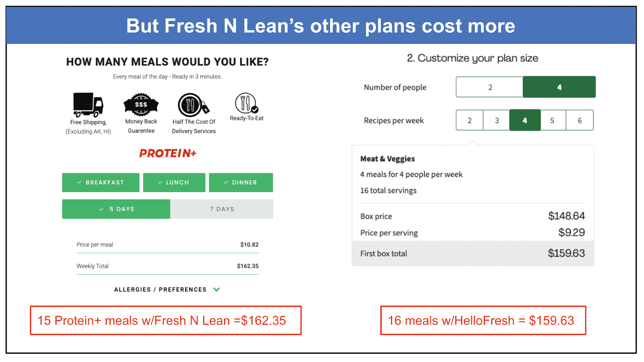Screen dimensions: 644x362
Task: Toggle the Dinner meal option
Action: click(241, 183)
